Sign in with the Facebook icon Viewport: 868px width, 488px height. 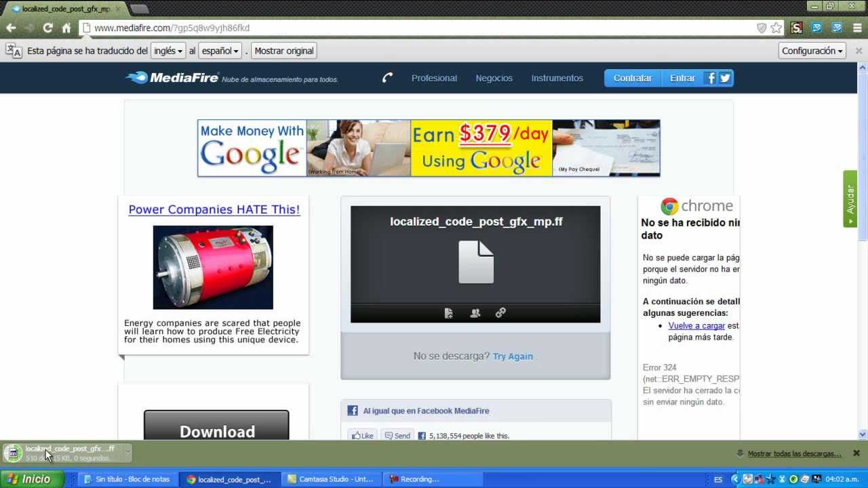click(x=711, y=78)
